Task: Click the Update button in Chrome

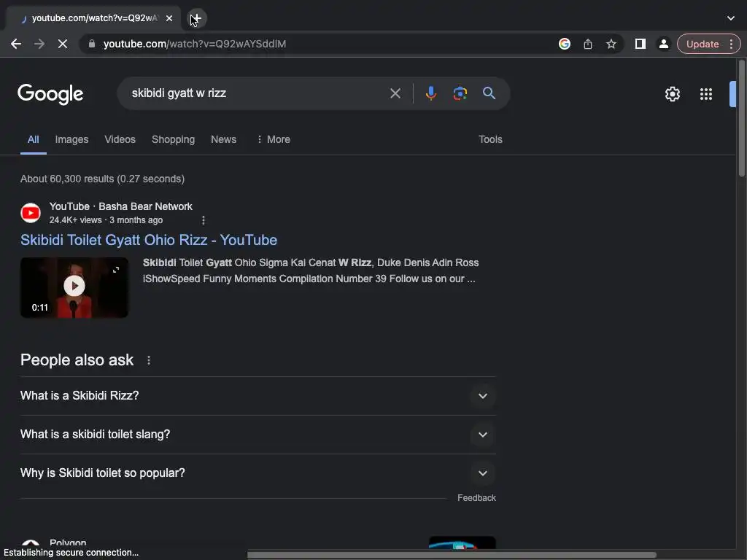Action: [703, 44]
